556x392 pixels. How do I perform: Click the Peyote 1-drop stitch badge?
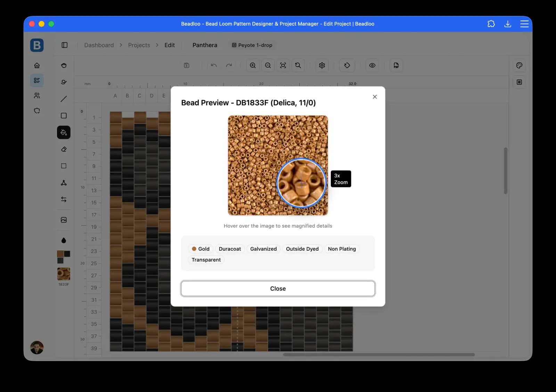click(252, 45)
